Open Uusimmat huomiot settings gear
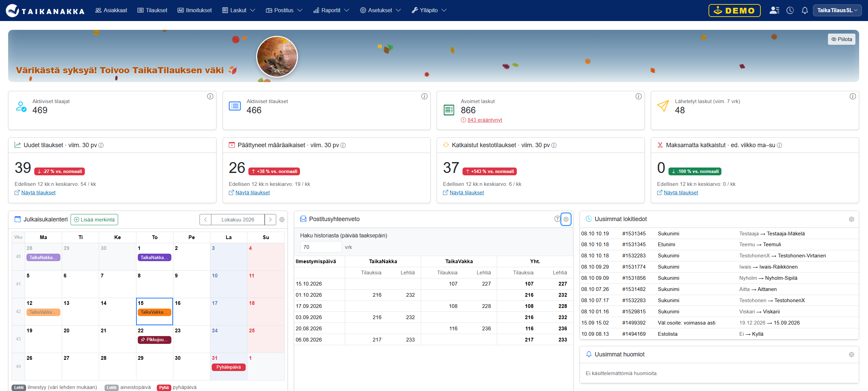 click(x=851, y=355)
